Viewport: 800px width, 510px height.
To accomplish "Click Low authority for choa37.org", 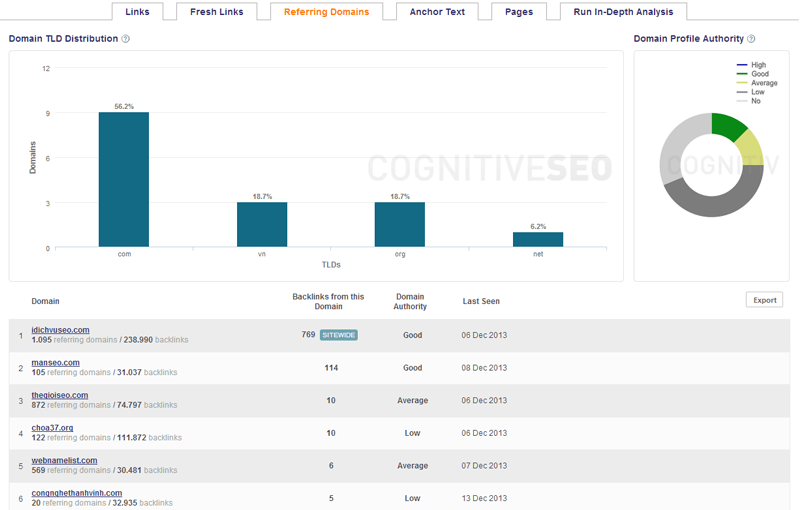I will pos(412,433).
